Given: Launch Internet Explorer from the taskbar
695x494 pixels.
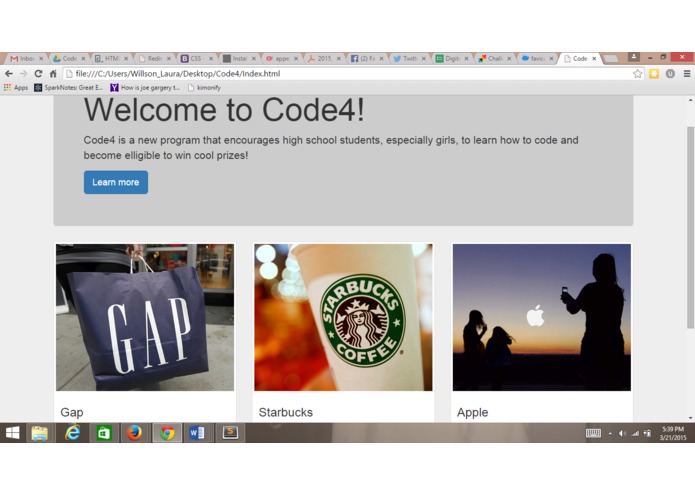Looking at the screenshot, I should 72,433.
